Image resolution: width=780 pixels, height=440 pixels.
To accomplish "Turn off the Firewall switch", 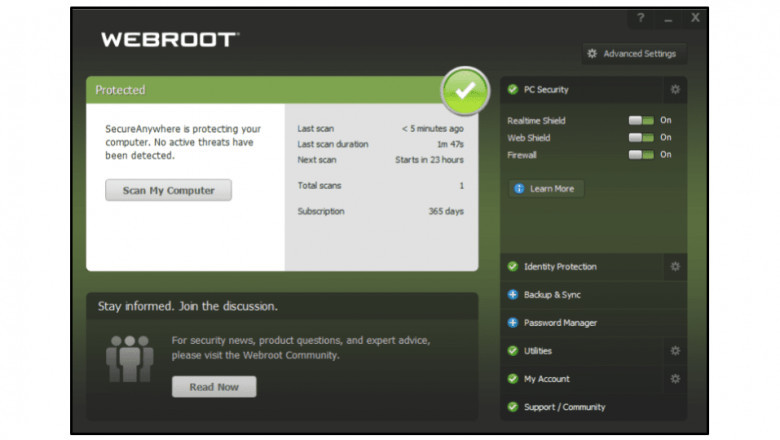I will 640,155.
